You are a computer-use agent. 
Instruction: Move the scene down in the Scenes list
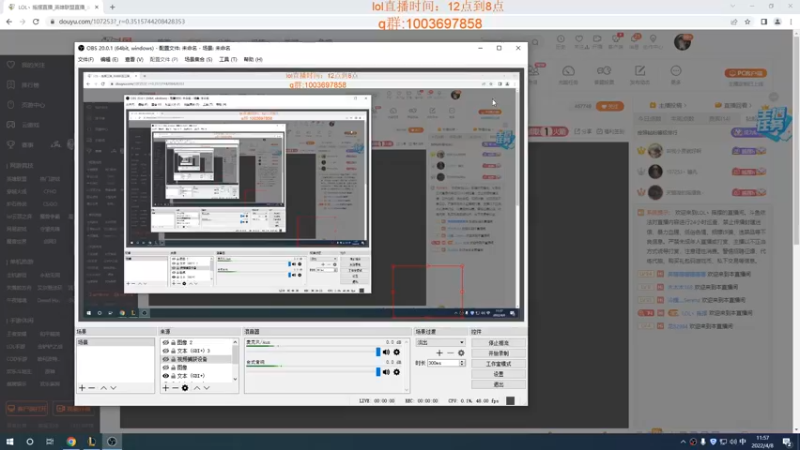[113, 388]
